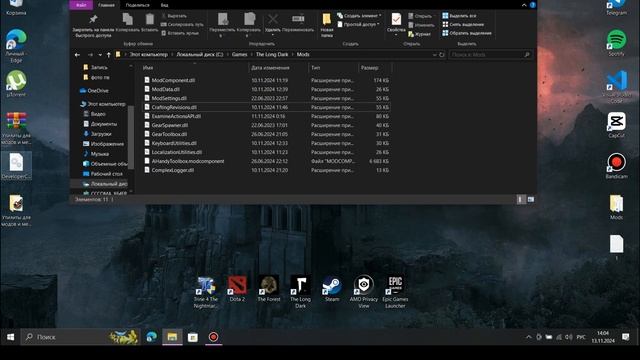
Task: Click the navigation pane vertical scrollbar
Action: coord(131,137)
